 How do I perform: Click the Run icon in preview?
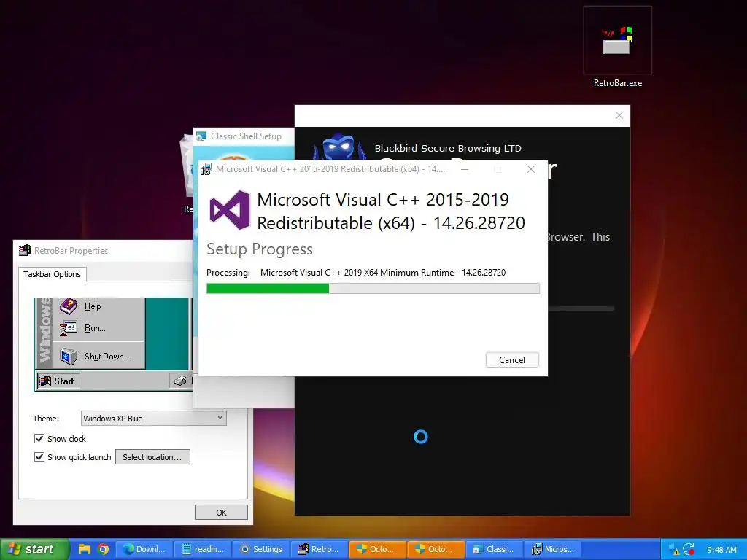tap(69, 328)
